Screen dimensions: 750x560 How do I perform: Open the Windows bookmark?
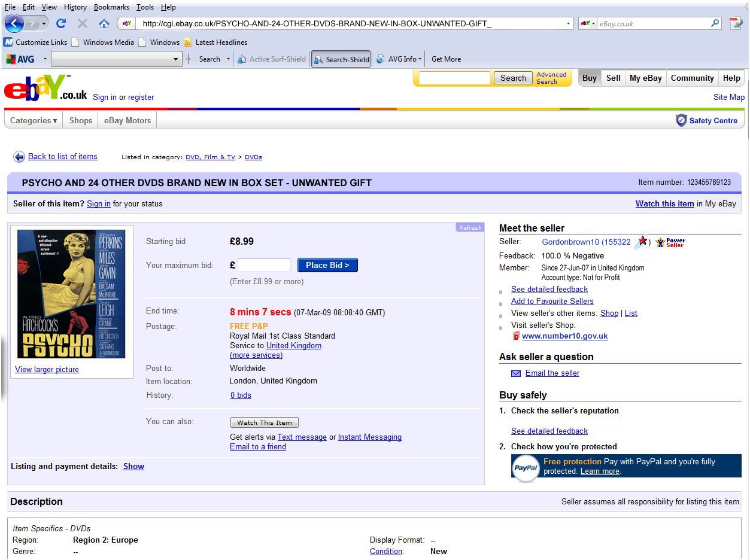pyautogui.click(x=159, y=42)
